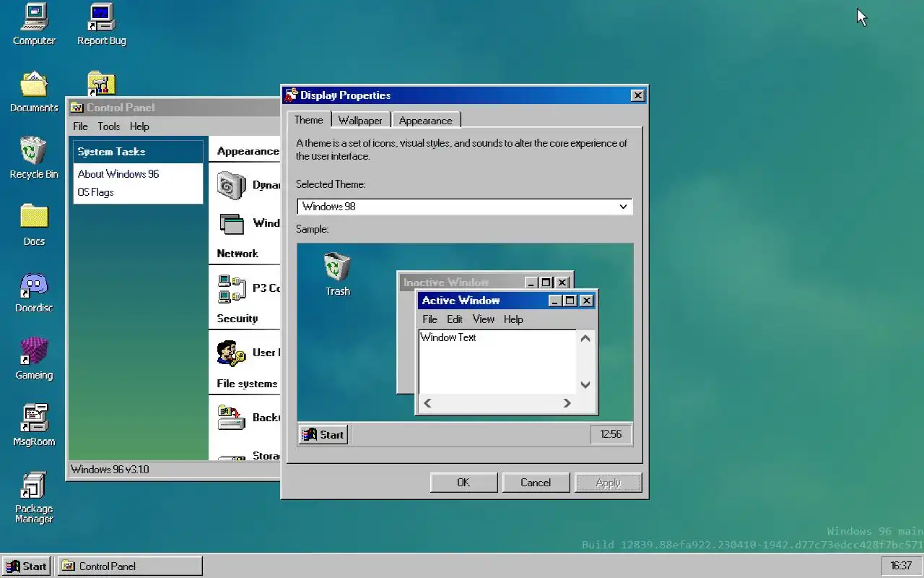Select the Backup icon under File systems
Viewport: 924px width, 578px height.
(x=232, y=418)
